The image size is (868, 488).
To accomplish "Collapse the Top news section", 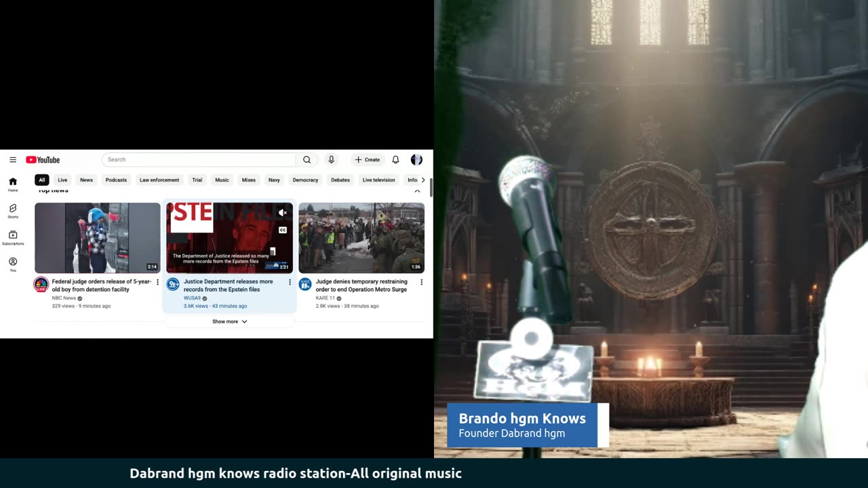I will point(417,191).
